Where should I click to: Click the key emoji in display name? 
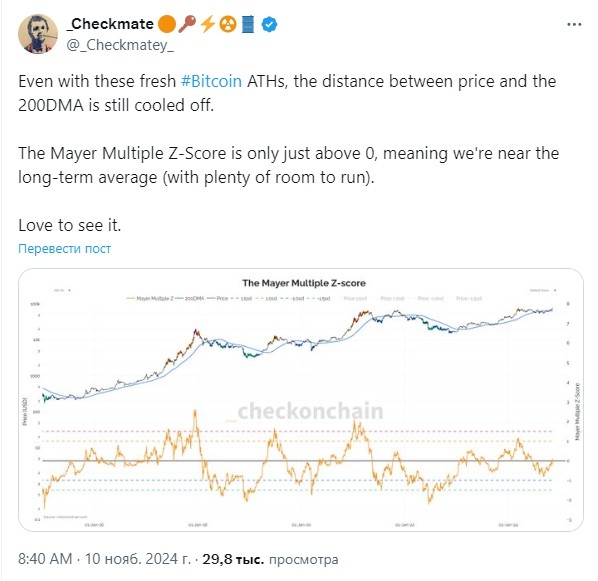(187, 24)
